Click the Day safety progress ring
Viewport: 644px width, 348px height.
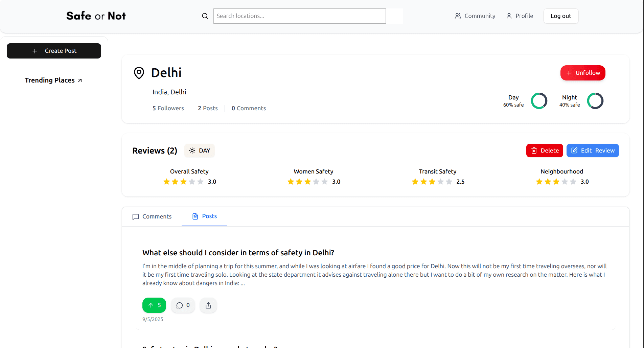coord(539,101)
